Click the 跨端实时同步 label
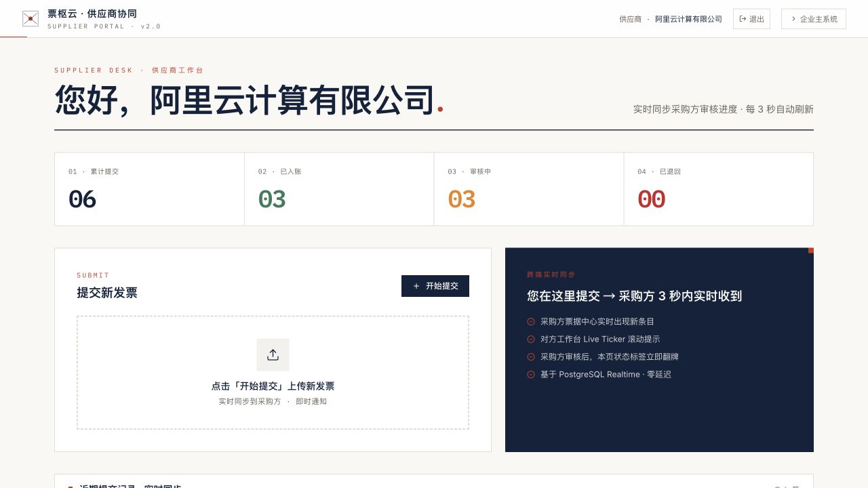 coord(551,274)
